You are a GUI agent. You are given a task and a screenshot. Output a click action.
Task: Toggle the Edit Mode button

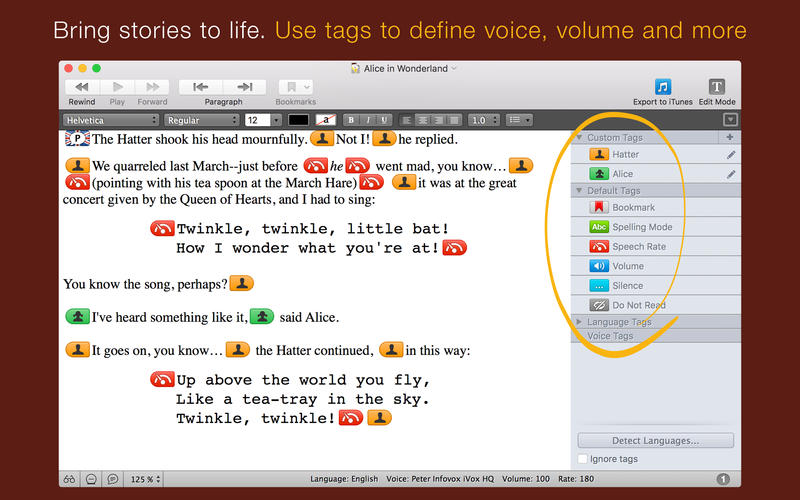pyautogui.click(x=716, y=87)
